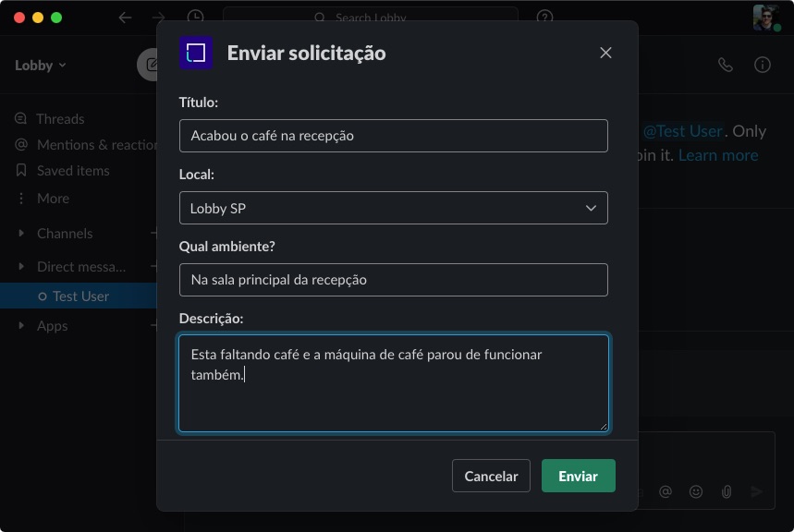Click the Título input field
The height and width of the screenshot is (532, 794).
click(x=394, y=136)
